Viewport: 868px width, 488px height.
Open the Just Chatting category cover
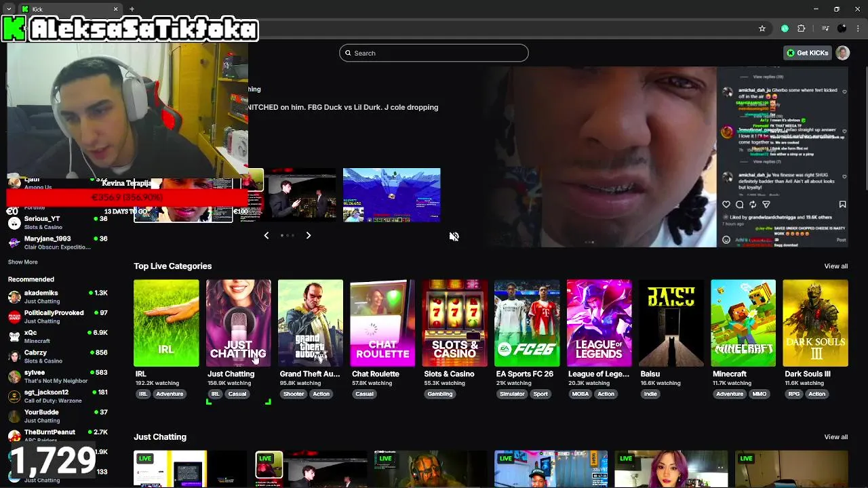[238, 323]
